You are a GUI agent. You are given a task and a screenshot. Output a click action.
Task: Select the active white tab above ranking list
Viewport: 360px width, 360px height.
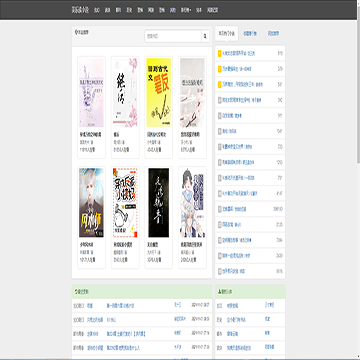point(227,33)
